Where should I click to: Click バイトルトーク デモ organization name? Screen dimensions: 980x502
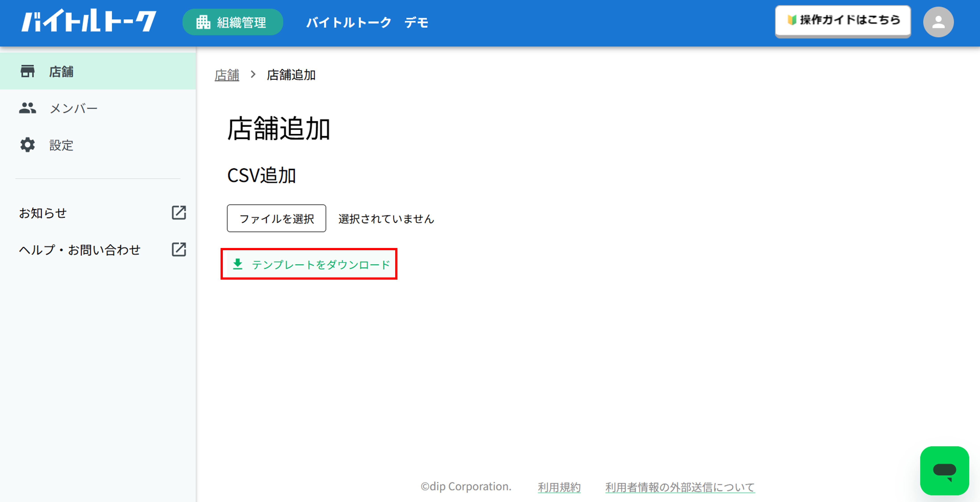368,23
